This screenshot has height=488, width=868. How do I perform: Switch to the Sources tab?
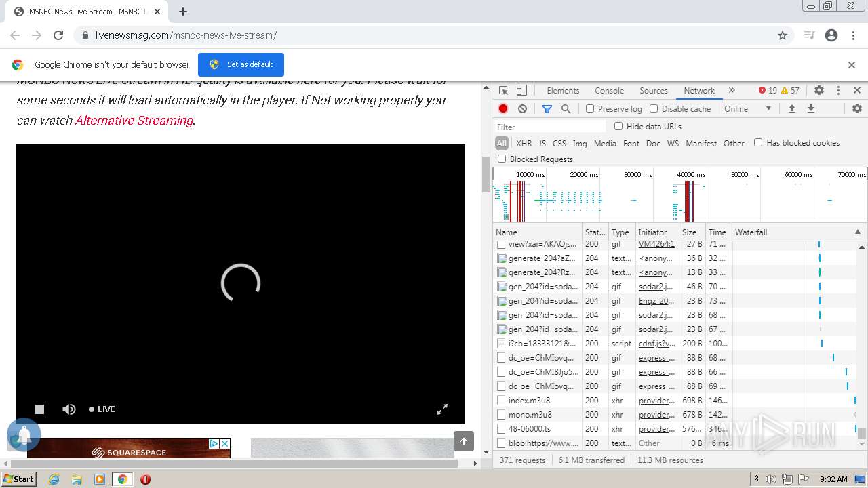(654, 90)
